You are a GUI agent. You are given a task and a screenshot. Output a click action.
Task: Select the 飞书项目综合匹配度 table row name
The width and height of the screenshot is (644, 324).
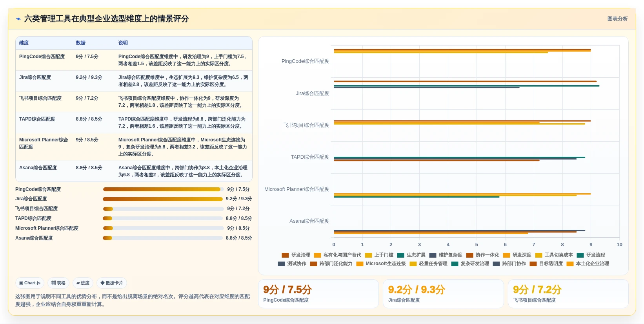point(40,98)
